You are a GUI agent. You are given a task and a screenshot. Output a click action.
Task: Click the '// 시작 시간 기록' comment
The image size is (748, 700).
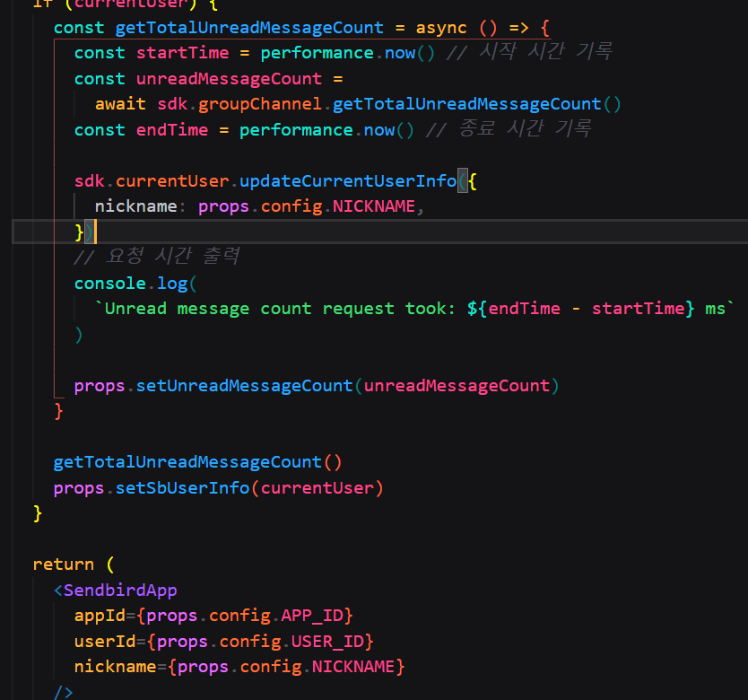click(x=528, y=51)
